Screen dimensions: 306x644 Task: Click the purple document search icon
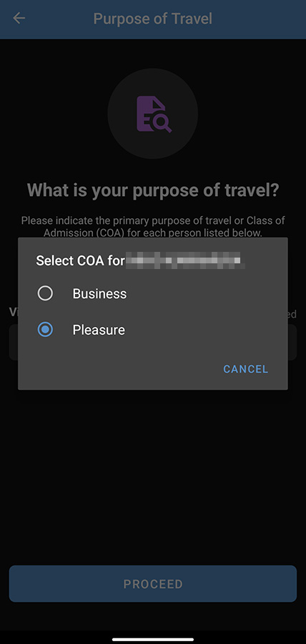point(154,114)
